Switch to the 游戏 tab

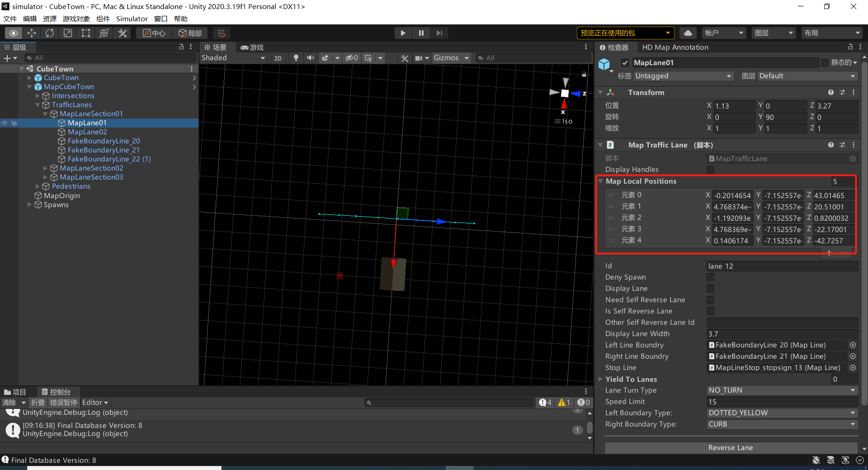coord(252,47)
